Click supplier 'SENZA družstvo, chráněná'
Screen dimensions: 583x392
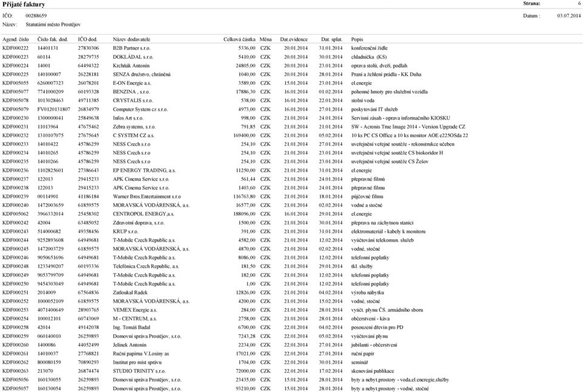click(x=141, y=75)
